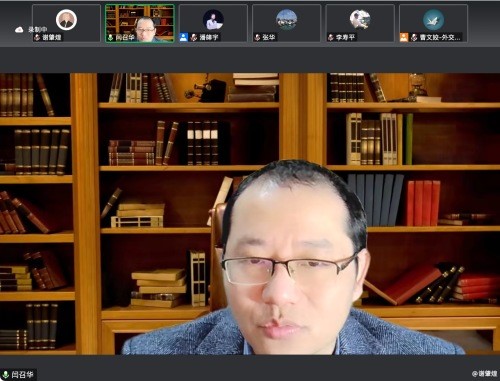Click the 闫召华 name label below main video

[22, 375]
